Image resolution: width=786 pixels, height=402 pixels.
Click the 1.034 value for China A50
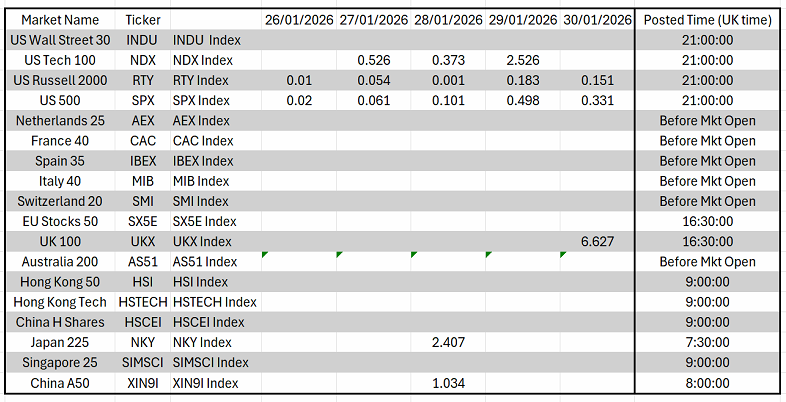448,382
